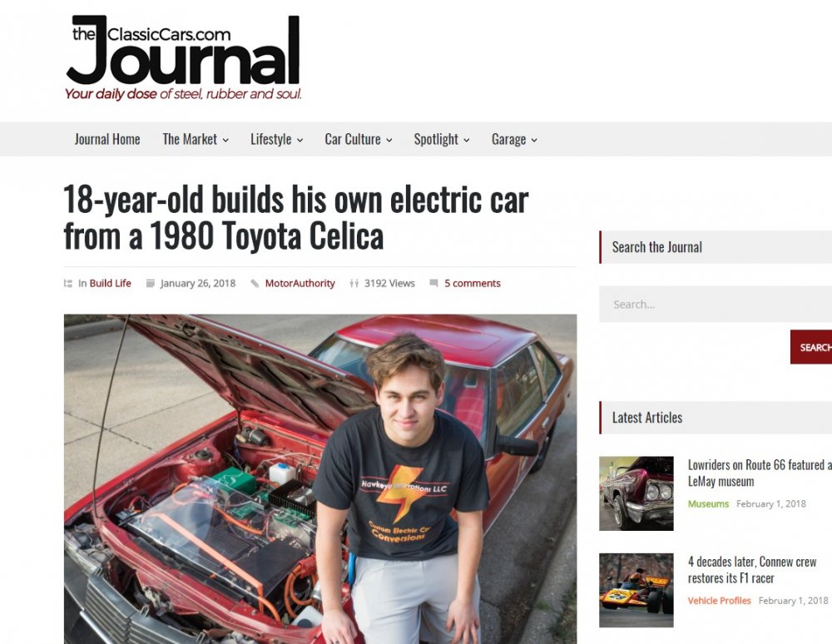Click the category list icon before Build Life

[x=68, y=283]
